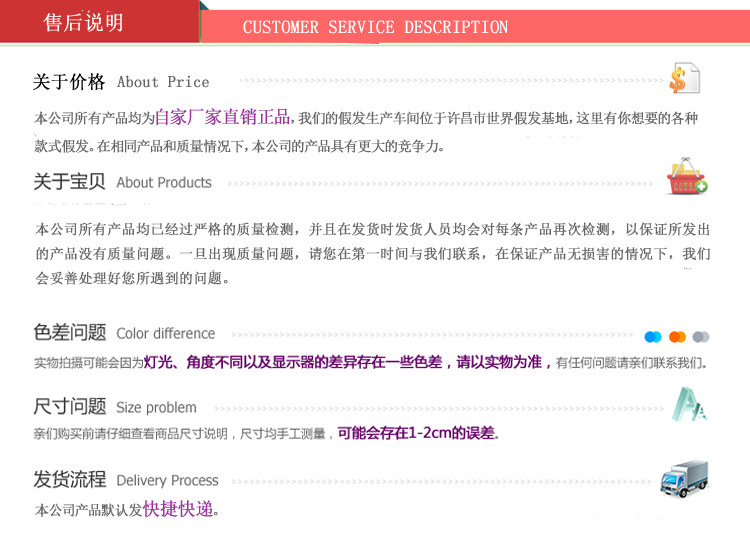Click text 有任何问题请亲们联系我们
The image size is (750, 534).
tap(629, 363)
